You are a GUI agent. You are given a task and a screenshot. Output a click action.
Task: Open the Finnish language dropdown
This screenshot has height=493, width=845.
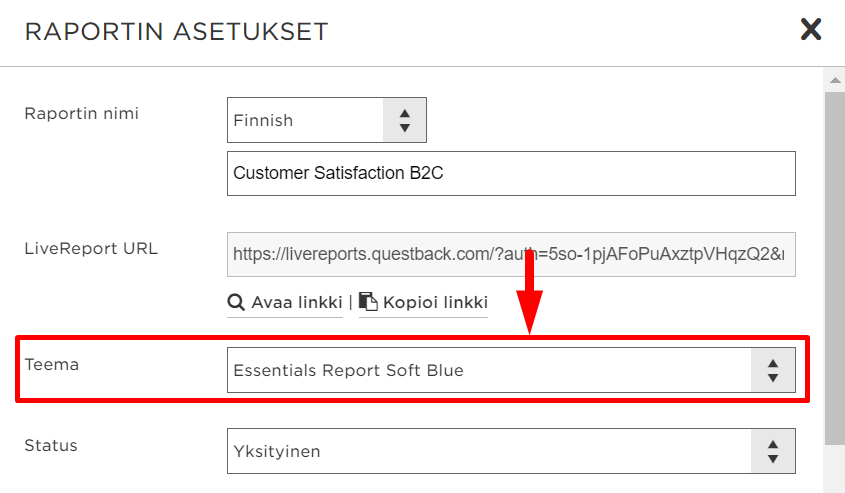pyautogui.click(x=327, y=120)
